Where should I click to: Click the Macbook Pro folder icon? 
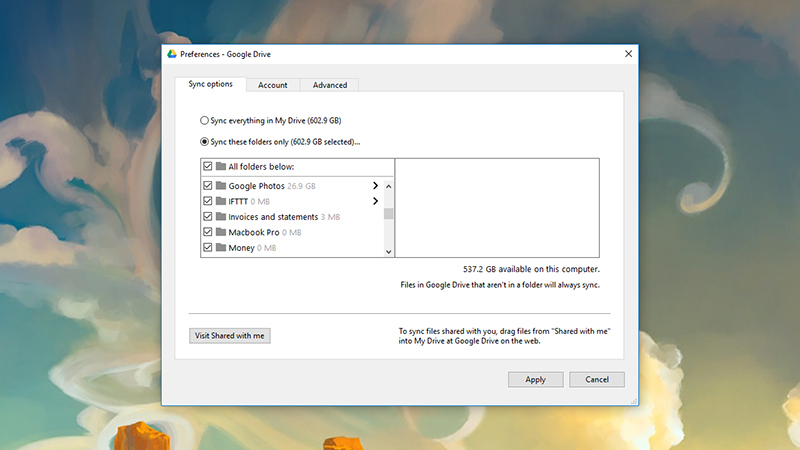pyautogui.click(x=221, y=232)
